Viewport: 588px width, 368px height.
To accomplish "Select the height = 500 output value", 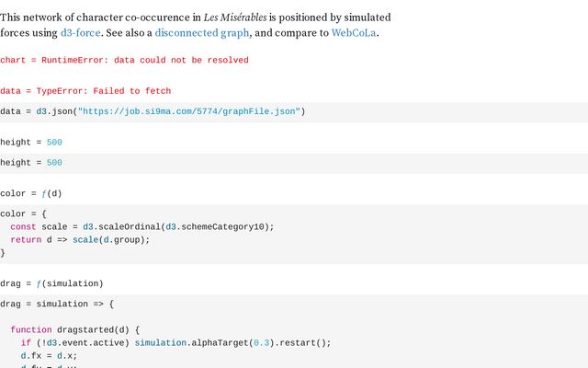I will tap(54, 143).
